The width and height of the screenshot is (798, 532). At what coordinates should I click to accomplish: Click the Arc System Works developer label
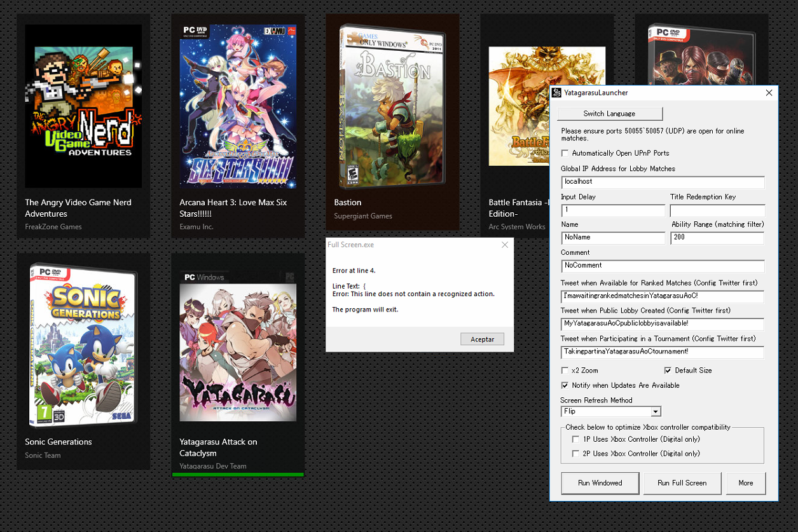coord(517,227)
